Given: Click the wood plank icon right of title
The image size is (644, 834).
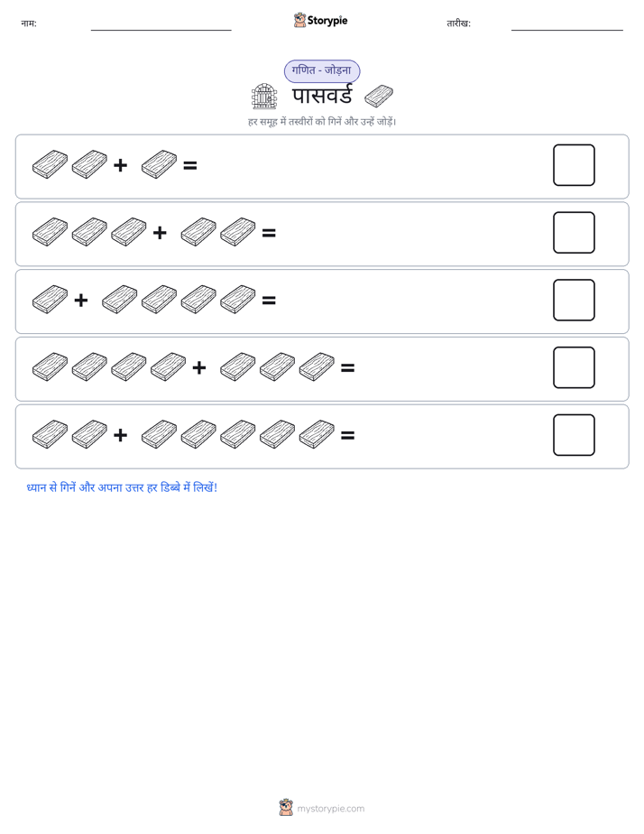Looking at the screenshot, I should tap(379, 97).
